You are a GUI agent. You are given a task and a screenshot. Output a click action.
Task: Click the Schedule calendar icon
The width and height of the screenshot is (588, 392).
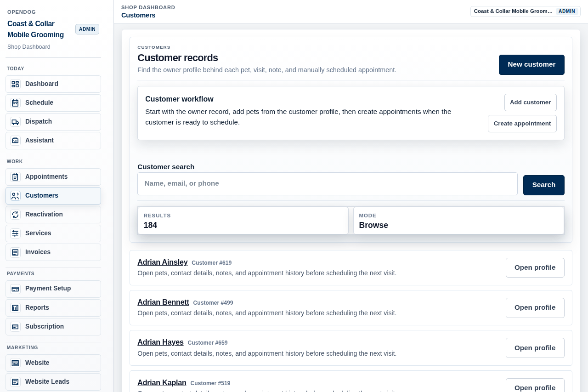coord(15,103)
